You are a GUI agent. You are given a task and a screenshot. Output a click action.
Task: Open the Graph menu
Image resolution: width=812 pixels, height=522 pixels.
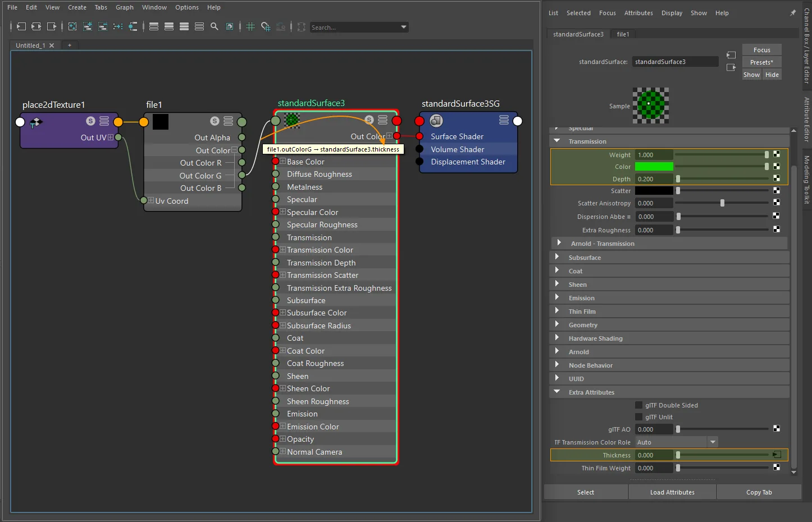coord(125,7)
